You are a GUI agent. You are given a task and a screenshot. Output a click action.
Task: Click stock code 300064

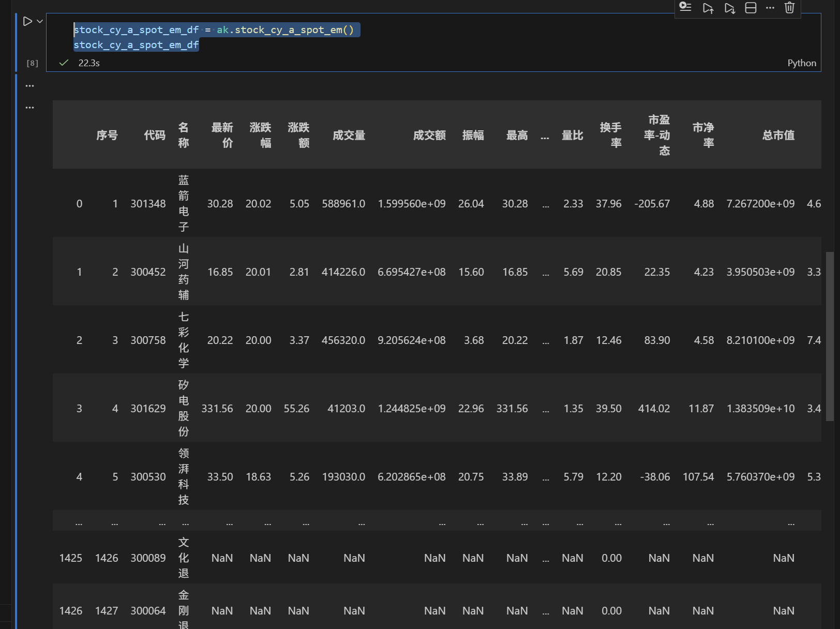pos(148,611)
